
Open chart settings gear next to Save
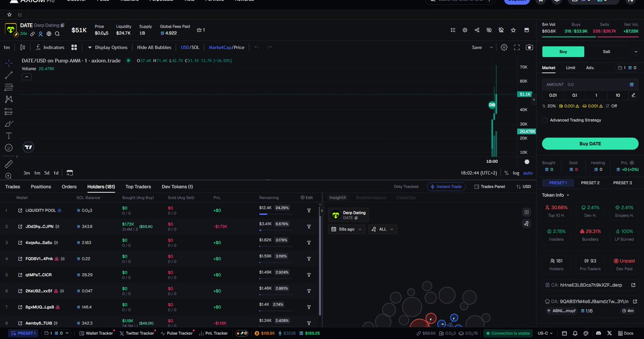(504, 47)
